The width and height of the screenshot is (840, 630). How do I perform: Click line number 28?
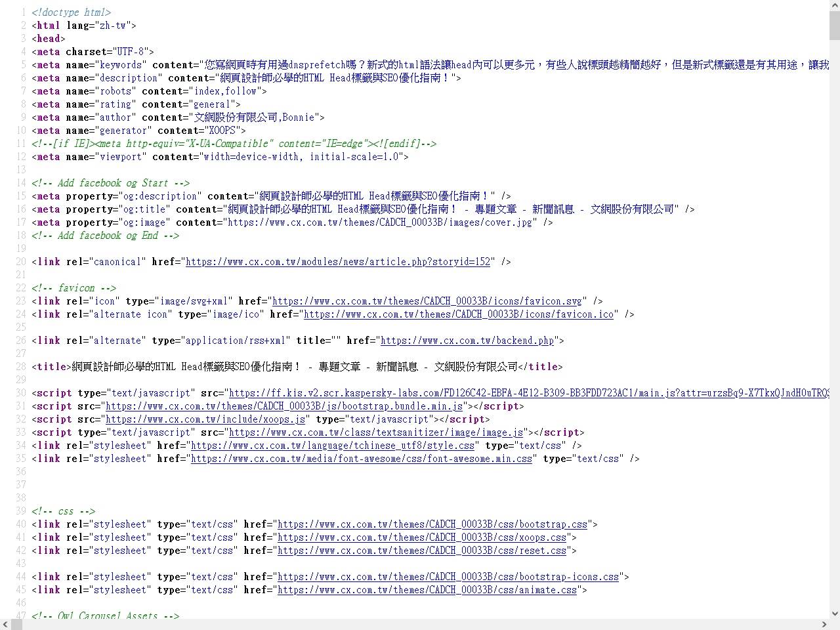[20, 367]
